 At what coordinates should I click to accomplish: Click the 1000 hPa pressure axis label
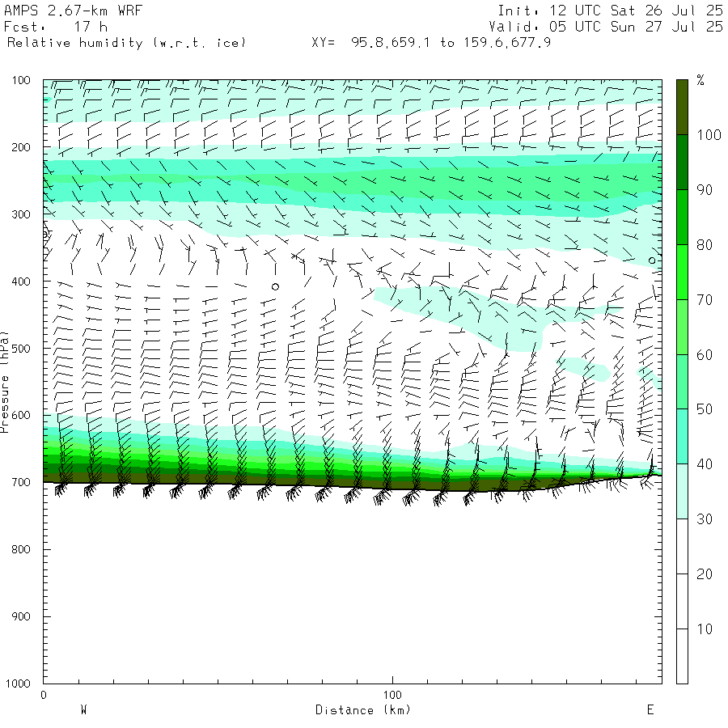[18, 684]
